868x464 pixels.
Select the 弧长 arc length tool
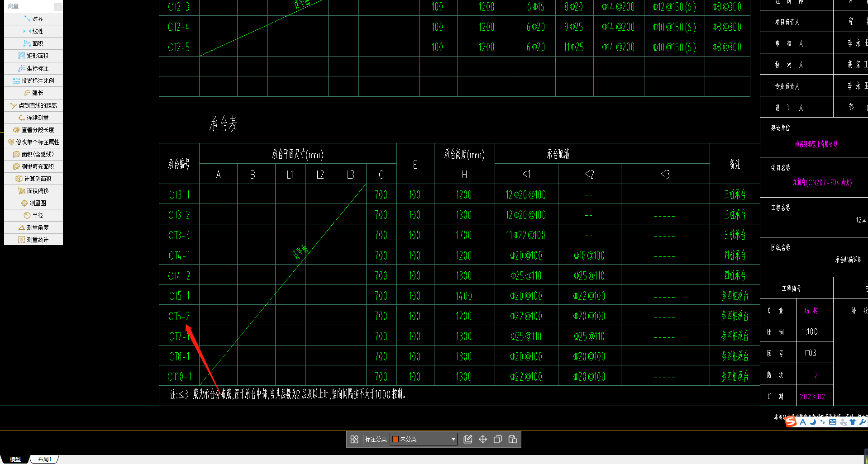pos(33,93)
